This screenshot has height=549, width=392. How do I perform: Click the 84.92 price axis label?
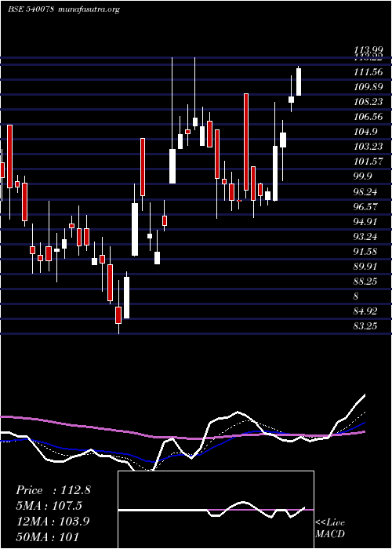point(365,311)
